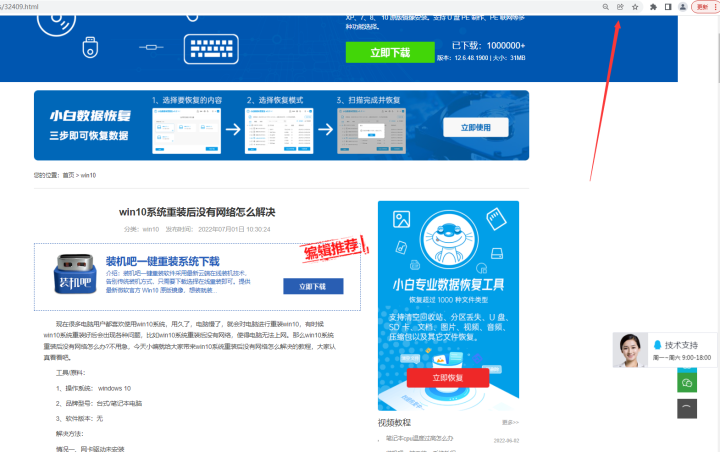Bookmark this page with the star icon
This screenshot has height=452, width=720.
point(635,7)
